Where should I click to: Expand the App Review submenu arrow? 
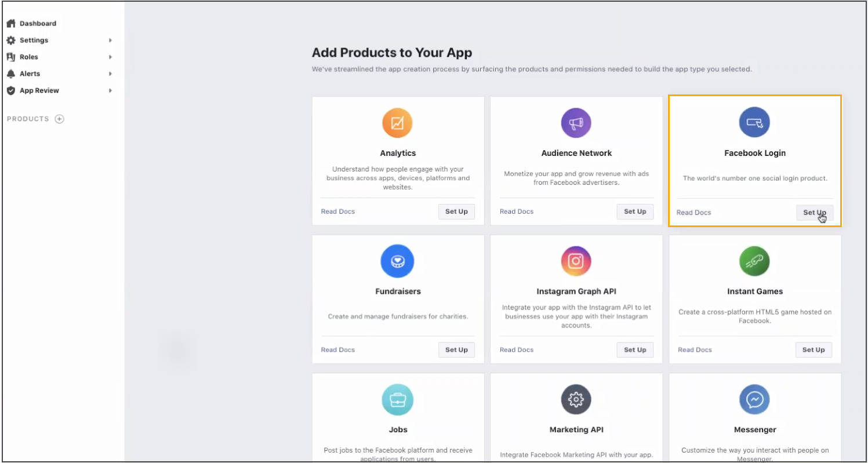(x=110, y=90)
